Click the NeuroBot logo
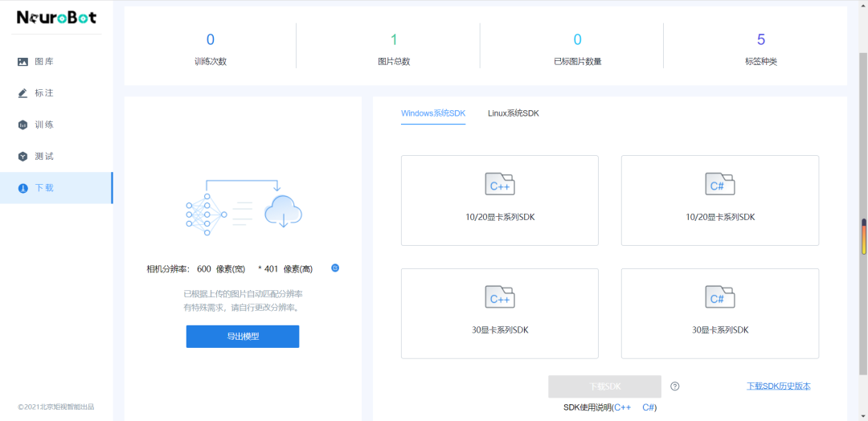Screen dimensions: 868x421 56,17
